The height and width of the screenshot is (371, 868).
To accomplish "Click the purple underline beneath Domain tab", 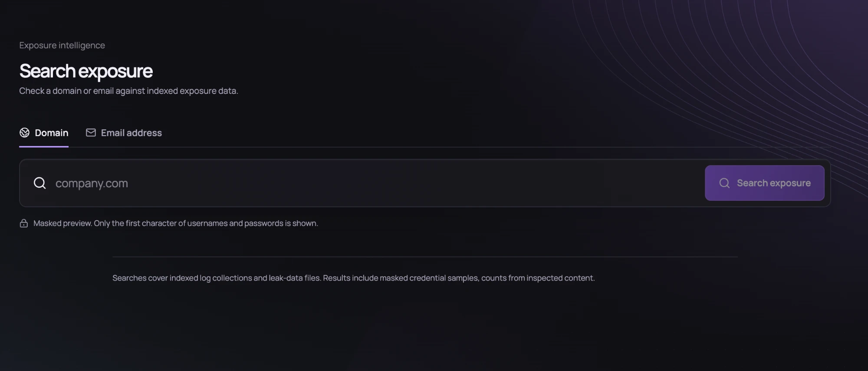I will pyautogui.click(x=44, y=147).
